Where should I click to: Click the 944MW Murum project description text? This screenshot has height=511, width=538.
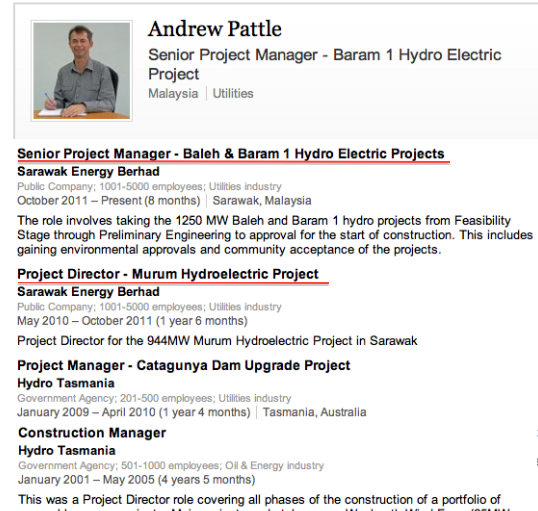coord(217,341)
